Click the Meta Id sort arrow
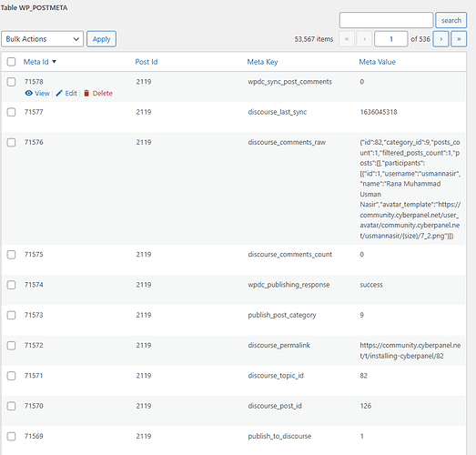 point(54,62)
